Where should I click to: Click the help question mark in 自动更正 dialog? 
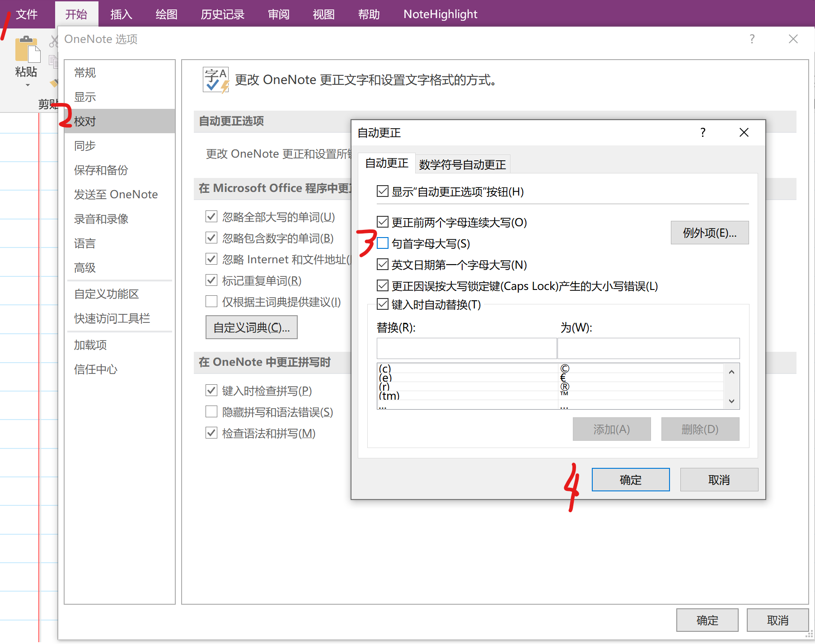point(703,132)
